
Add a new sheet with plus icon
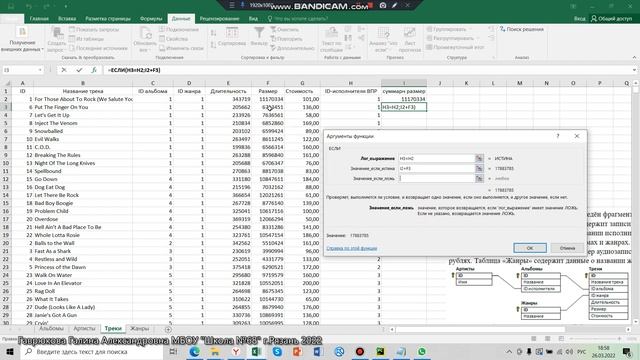[x=168, y=329]
